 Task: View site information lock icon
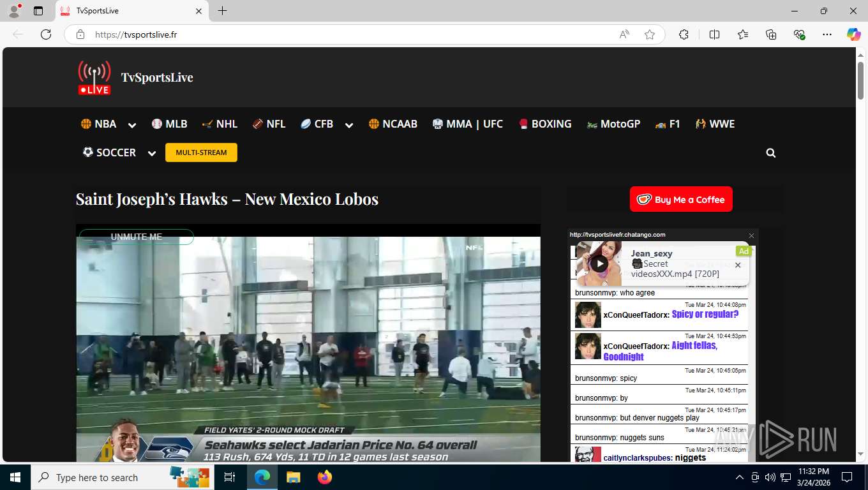(x=80, y=34)
